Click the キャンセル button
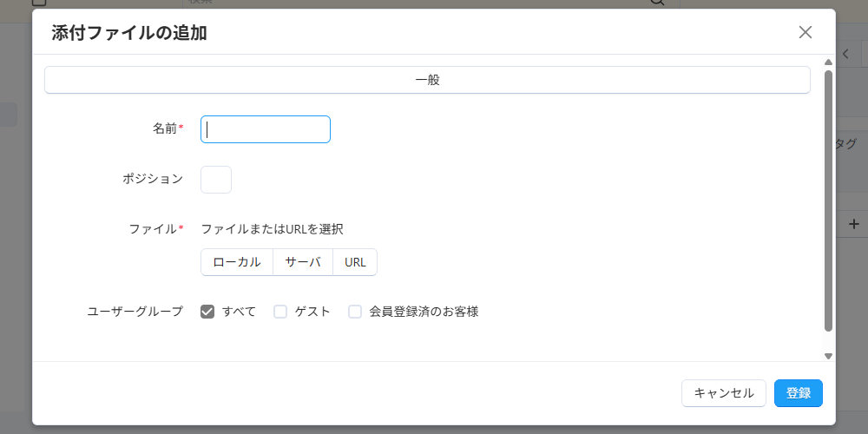 coord(724,393)
